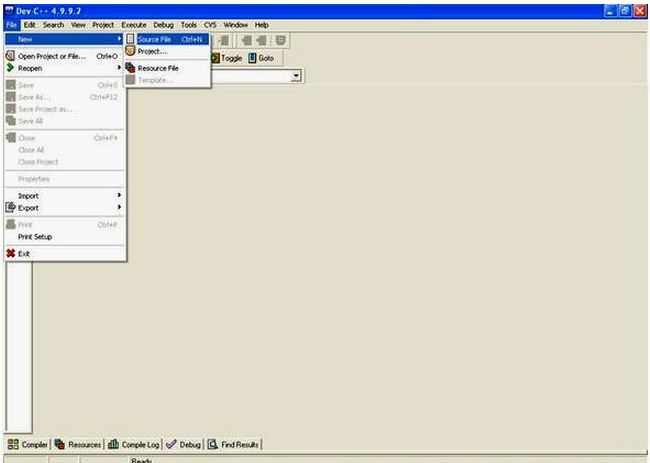
Task: Click the Dev-C++ title bar icon
Action: 9,10
